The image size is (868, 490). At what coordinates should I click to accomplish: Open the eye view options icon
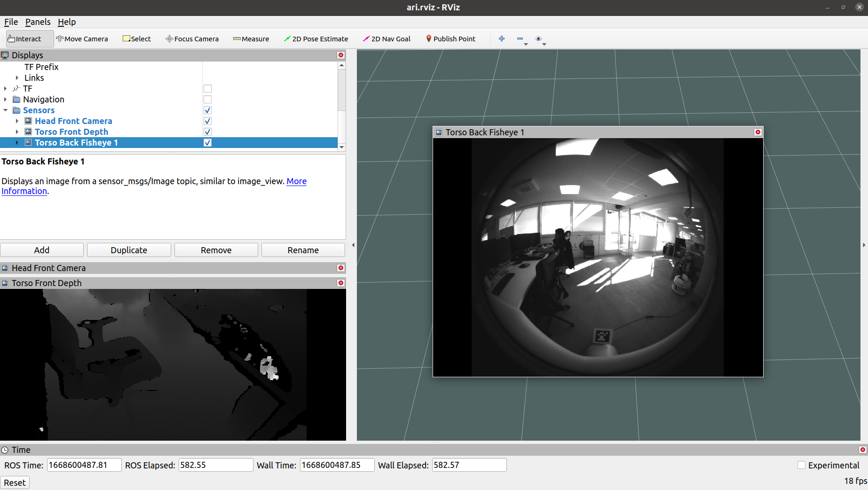coord(538,39)
